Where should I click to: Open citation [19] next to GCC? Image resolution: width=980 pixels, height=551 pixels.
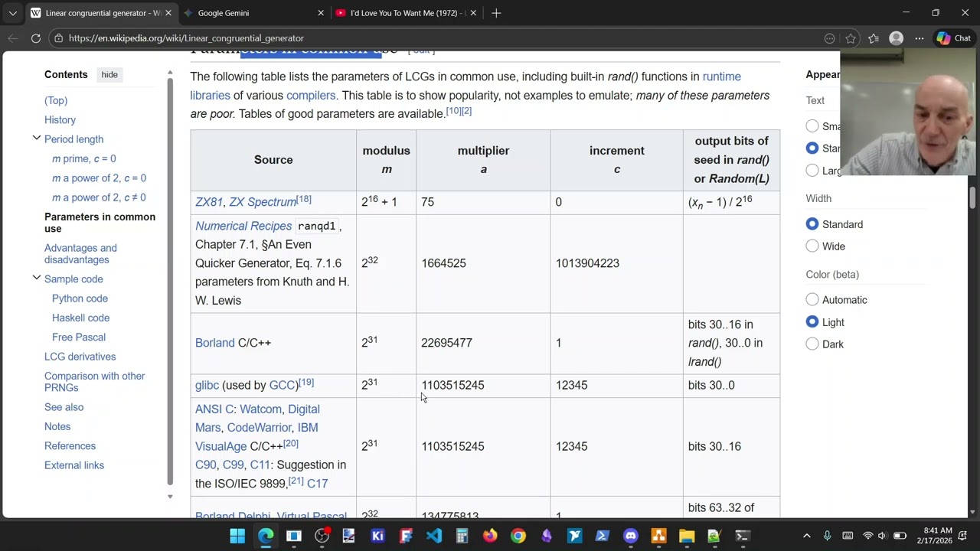pyautogui.click(x=306, y=383)
